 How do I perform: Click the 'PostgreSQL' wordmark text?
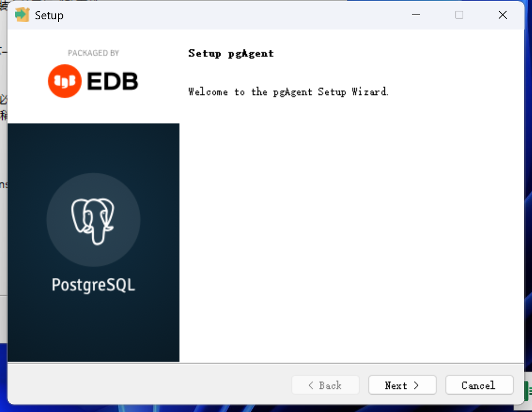pos(93,285)
